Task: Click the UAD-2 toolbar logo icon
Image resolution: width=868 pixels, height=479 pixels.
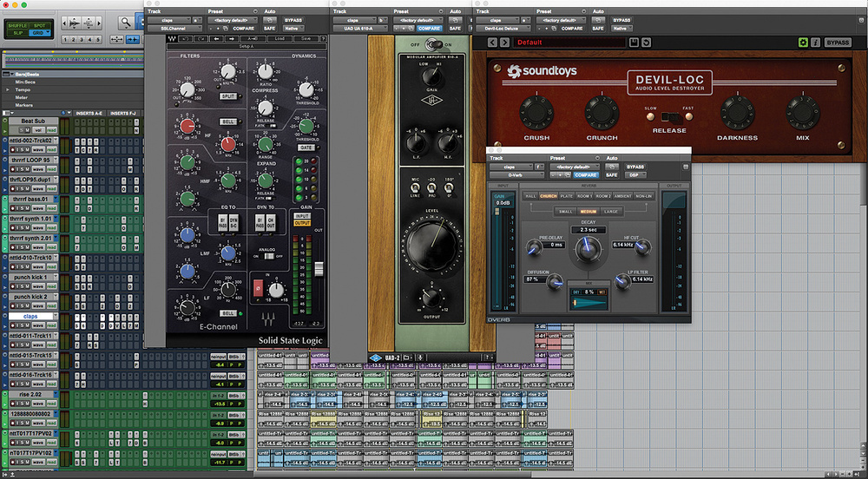Action: tap(376, 358)
